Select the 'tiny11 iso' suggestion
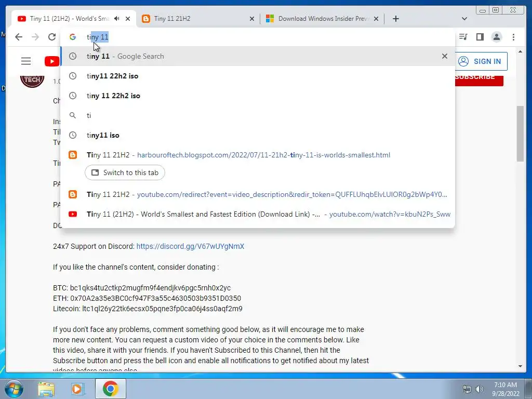Image resolution: width=532 pixels, height=399 pixels. (258, 135)
